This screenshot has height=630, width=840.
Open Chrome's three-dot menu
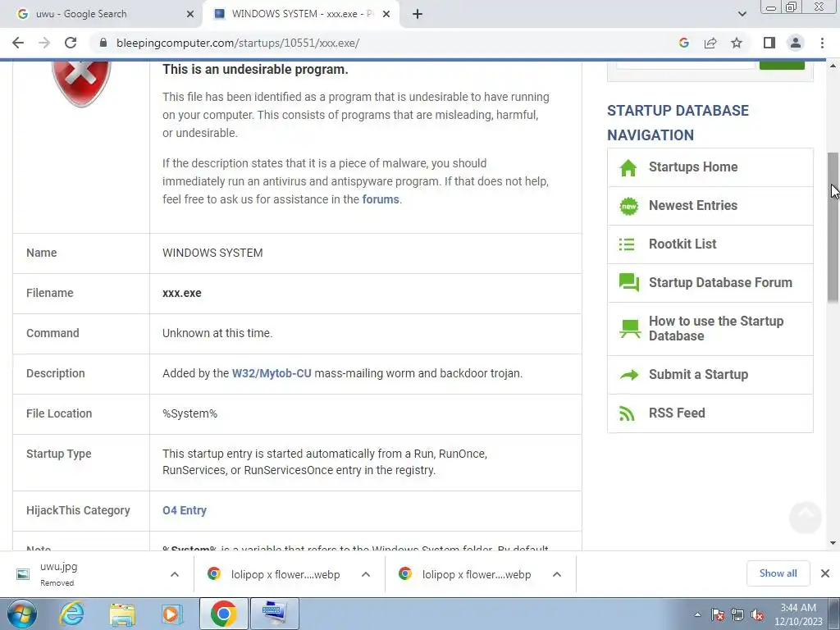pos(822,43)
